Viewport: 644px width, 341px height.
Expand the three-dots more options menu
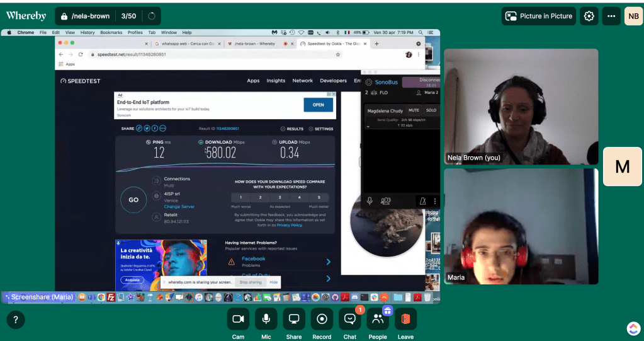pos(611,16)
